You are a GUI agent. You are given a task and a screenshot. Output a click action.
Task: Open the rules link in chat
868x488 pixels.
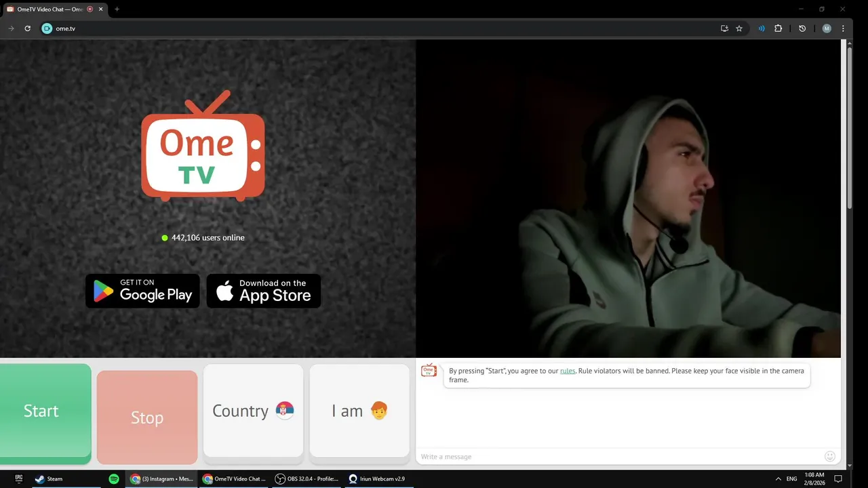(568, 371)
